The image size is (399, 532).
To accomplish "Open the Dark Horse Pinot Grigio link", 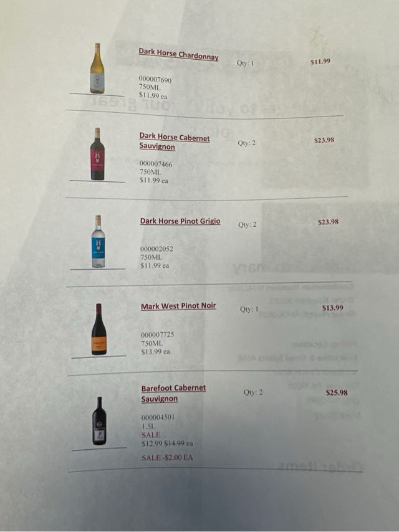I will (180, 221).
